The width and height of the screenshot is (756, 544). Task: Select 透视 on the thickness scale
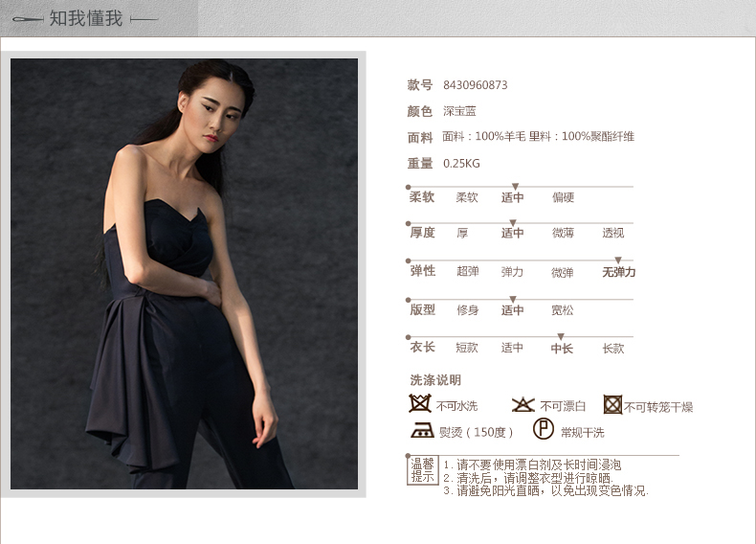click(612, 234)
